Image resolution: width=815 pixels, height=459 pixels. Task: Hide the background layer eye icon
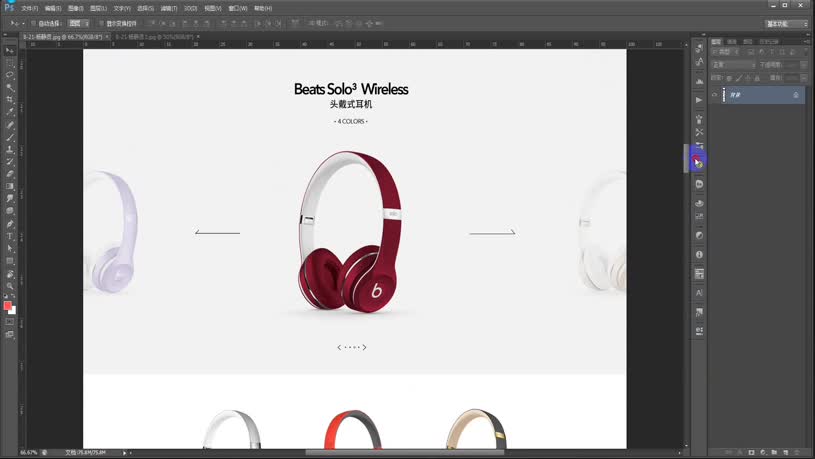tap(715, 95)
